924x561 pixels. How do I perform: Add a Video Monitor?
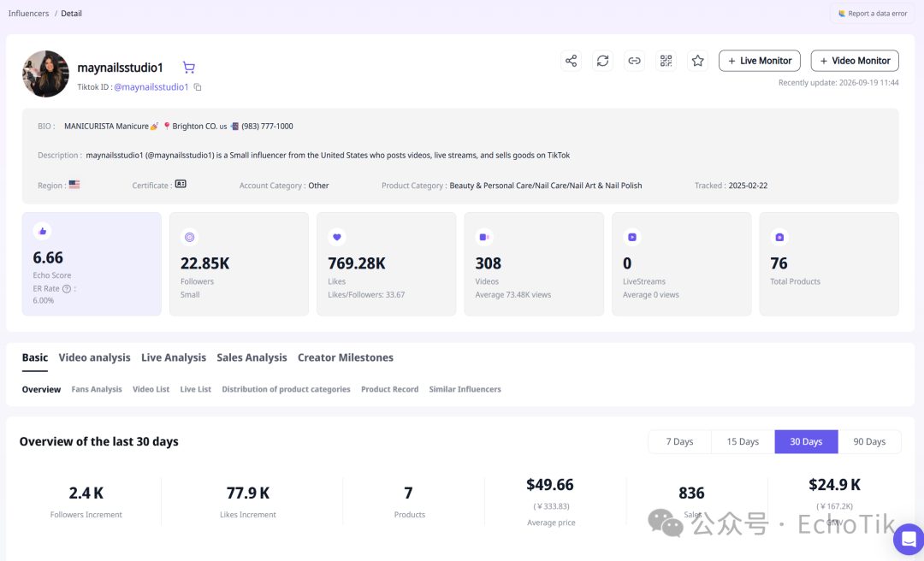[855, 61]
